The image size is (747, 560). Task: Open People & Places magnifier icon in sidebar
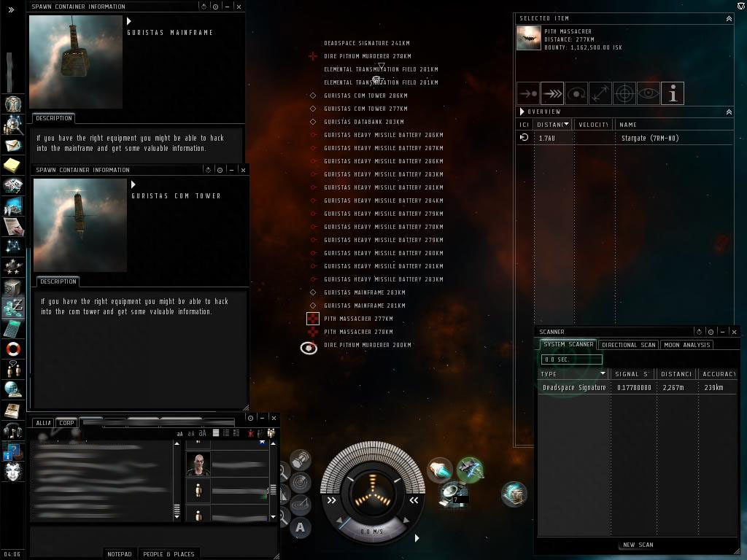(x=13, y=125)
